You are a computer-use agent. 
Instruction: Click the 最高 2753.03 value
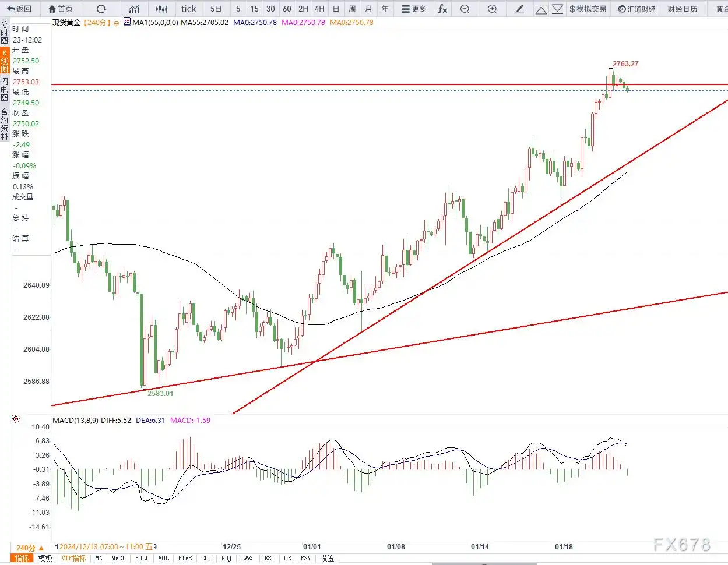pos(26,82)
